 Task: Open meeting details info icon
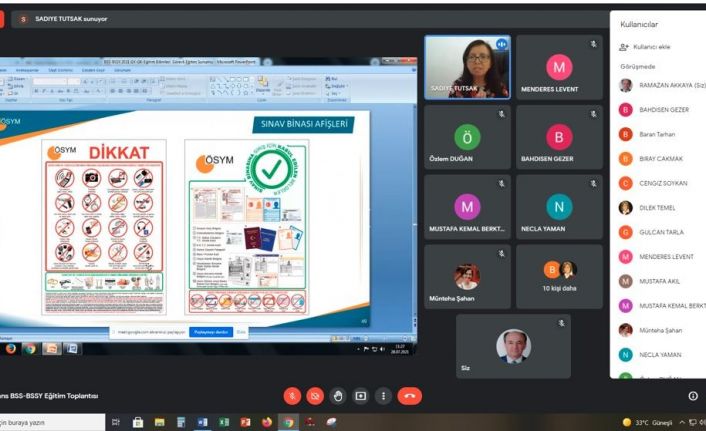[x=693, y=396]
